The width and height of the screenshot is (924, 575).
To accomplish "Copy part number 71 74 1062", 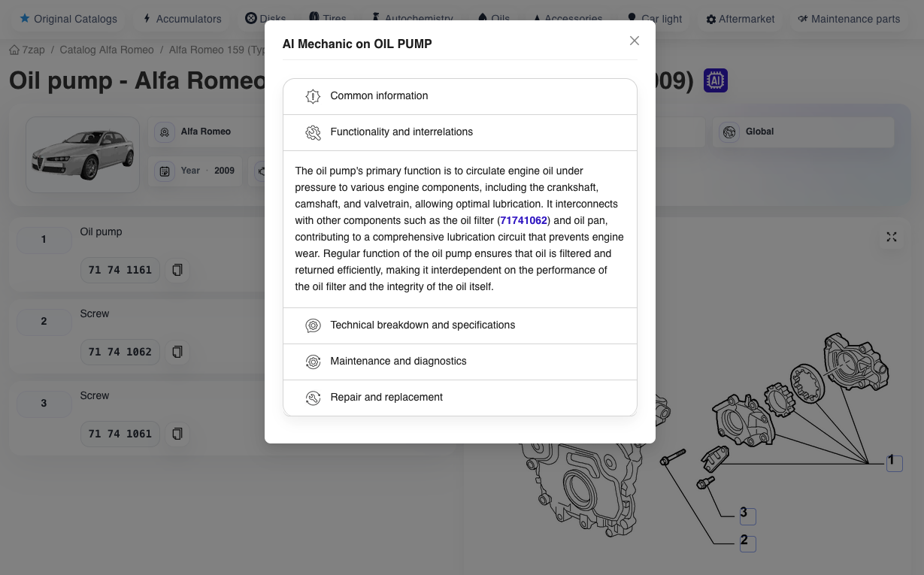I will point(177,352).
